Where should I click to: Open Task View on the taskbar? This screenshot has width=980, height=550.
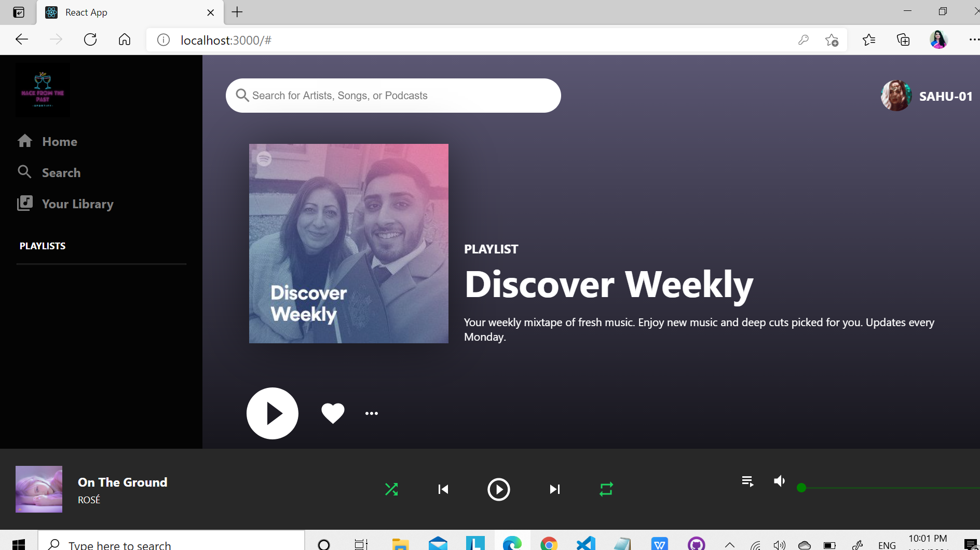(x=361, y=544)
